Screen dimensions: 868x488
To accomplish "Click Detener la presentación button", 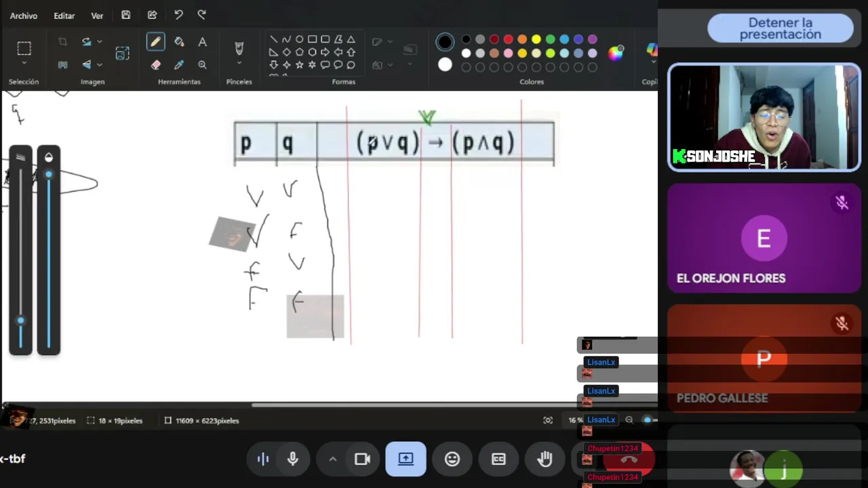I will [781, 28].
